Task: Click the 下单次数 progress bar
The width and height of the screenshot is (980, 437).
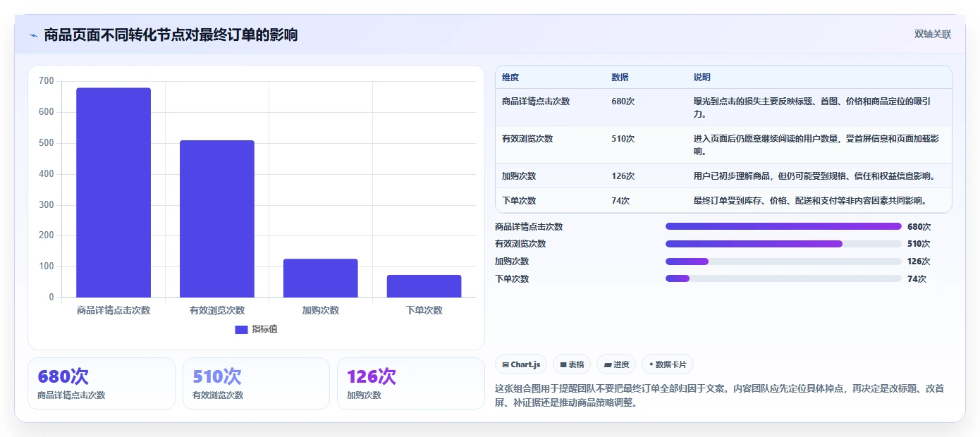Action: (783, 278)
